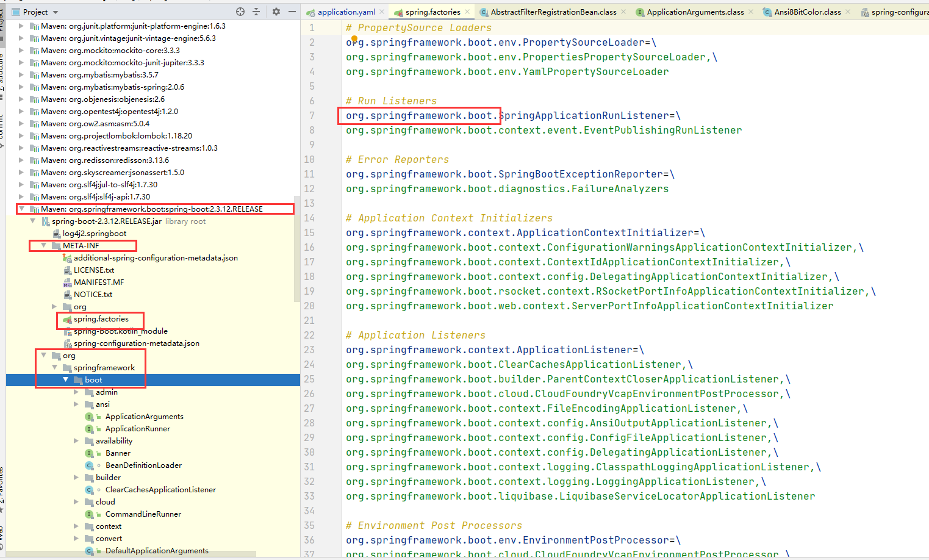Image resolution: width=929 pixels, height=560 pixels.
Task: Collapse the selected boot package
Action: (65, 379)
